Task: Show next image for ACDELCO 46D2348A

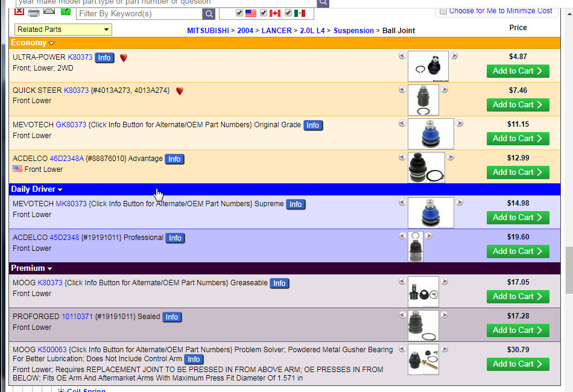Action: [450, 157]
